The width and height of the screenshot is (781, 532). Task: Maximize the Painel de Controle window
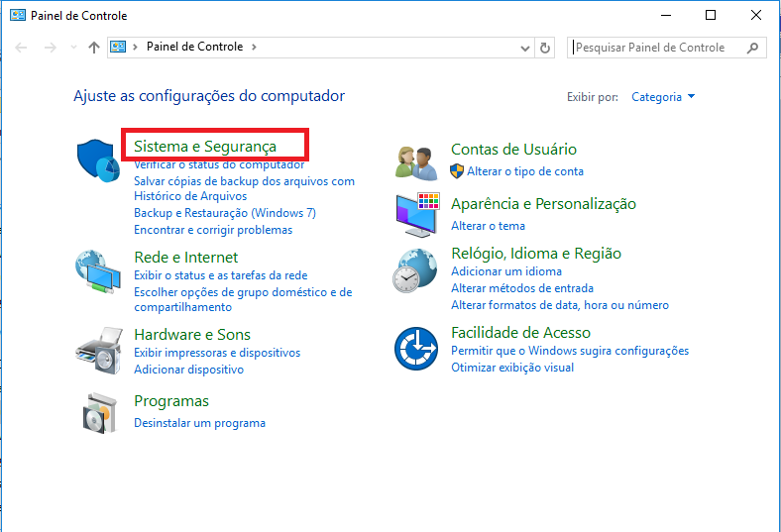tap(711, 16)
